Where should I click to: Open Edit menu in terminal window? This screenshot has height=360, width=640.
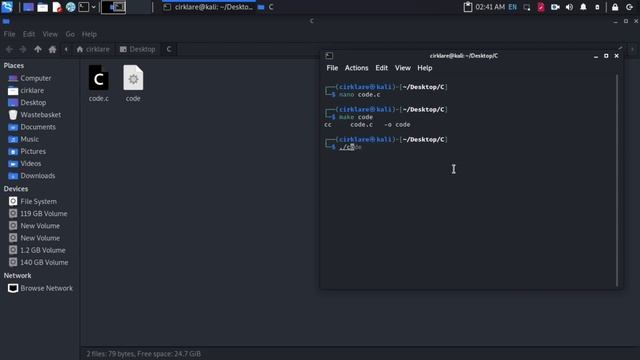point(382,68)
